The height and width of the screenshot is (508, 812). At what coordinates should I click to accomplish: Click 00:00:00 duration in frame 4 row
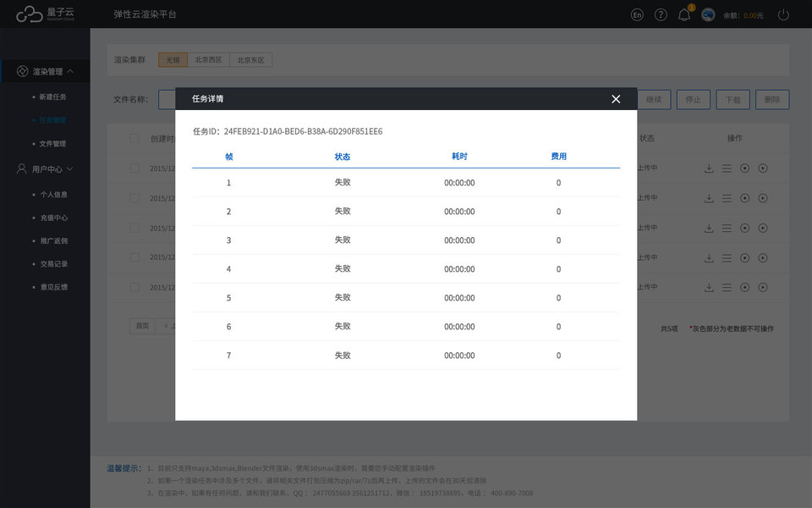click(x=459, y=269)
